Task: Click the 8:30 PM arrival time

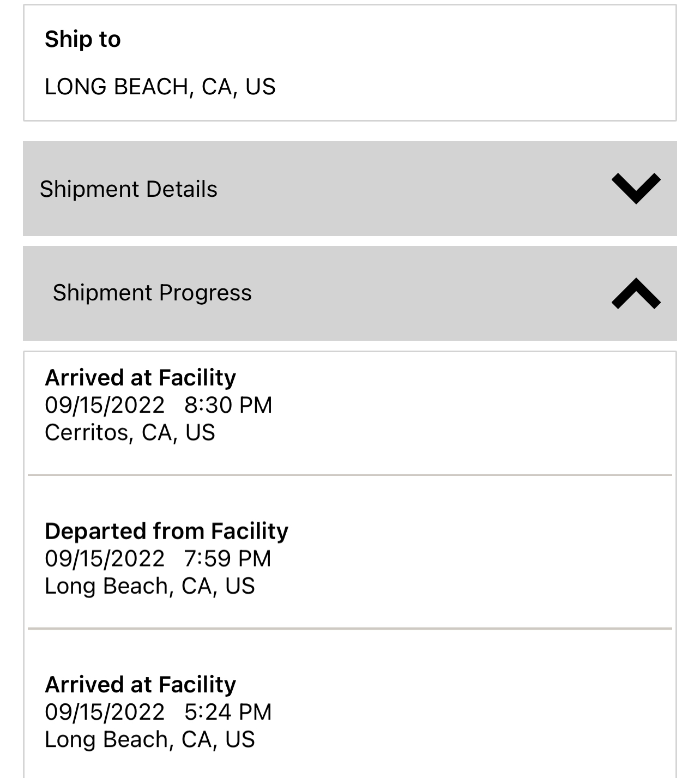Action: click(x=228, y=405)
